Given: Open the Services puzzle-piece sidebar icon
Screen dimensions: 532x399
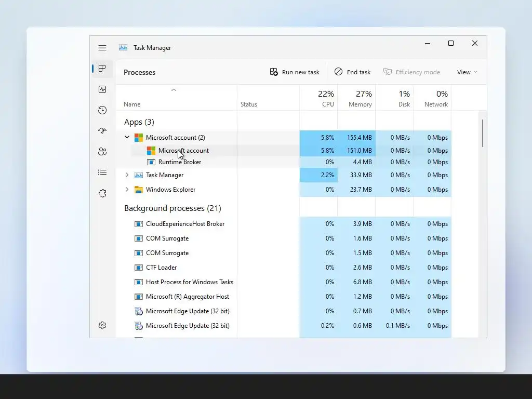Looking at the screenshot, I should tap(102, 193).
